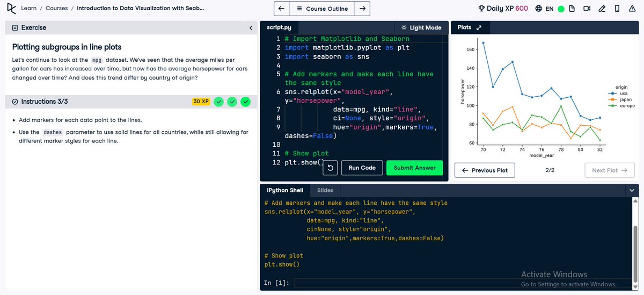Screen dimensions: 644x295
Task: Click the Instructions 3/3 header
Action: 45,102
